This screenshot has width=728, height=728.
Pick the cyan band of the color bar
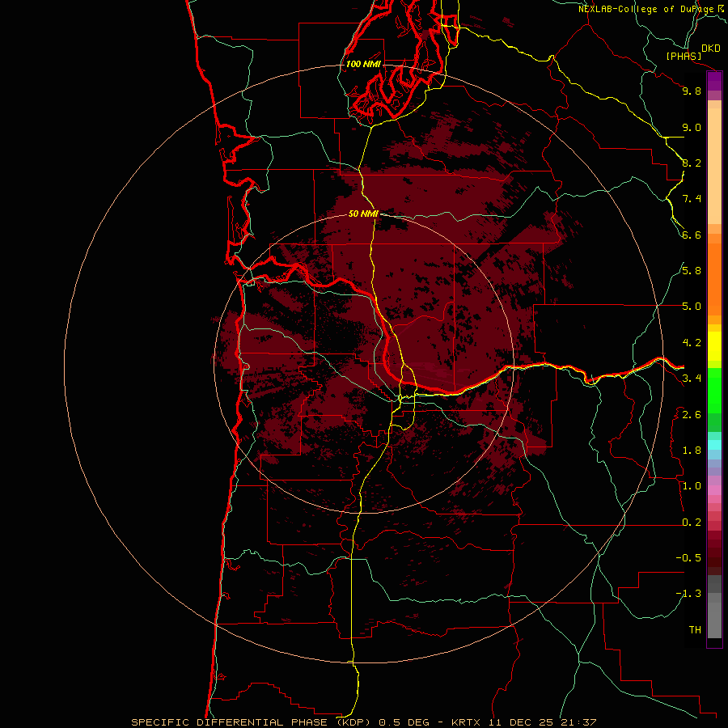(x=714, y=445)
